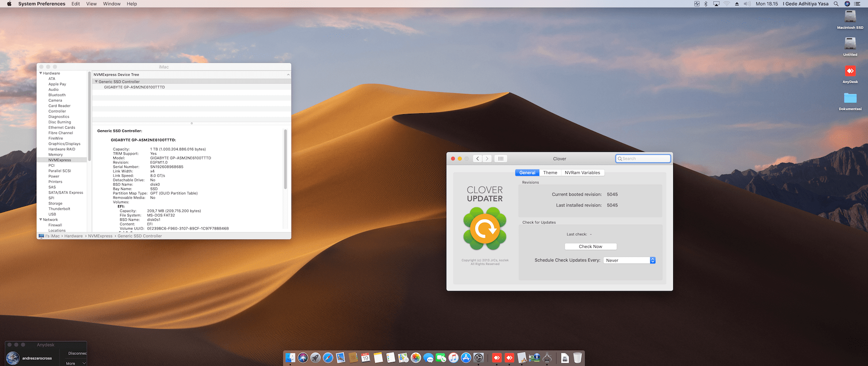Open Macintosh SSD drive on desktop

850,17
